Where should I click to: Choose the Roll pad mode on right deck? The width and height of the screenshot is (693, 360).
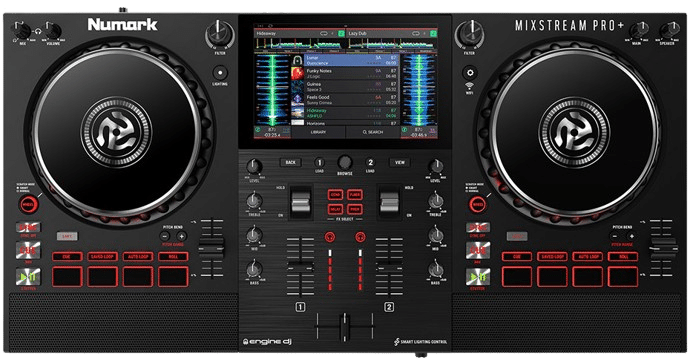pos(623,257)
